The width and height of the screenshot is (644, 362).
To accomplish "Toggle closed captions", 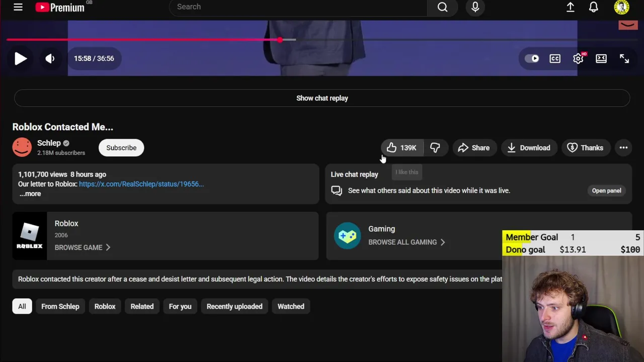I will (555, 58).
